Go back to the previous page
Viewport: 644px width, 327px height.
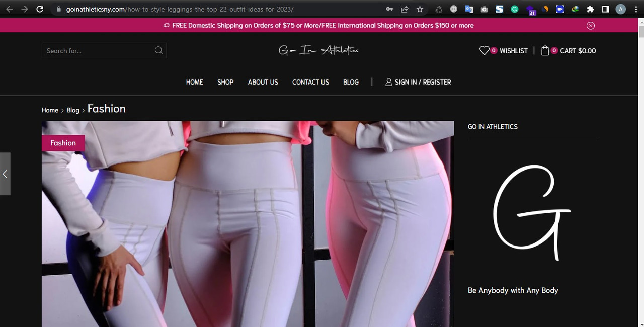click(x=9, y=9)
